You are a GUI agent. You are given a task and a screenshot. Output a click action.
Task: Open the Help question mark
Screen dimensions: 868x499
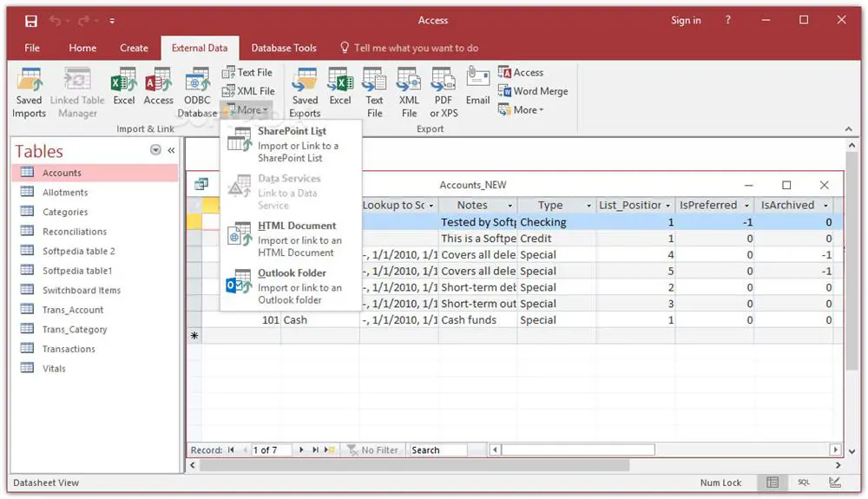pos(728,21)
